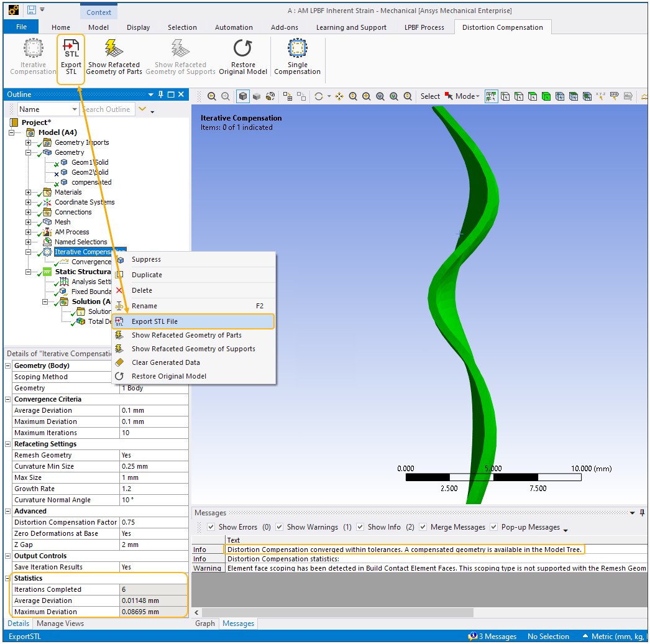Viewport: 650px width, 644px height.
Task: Toggle the Pop-up Messages checkbox
Action: pyautogui.click(x=494, y=527)
